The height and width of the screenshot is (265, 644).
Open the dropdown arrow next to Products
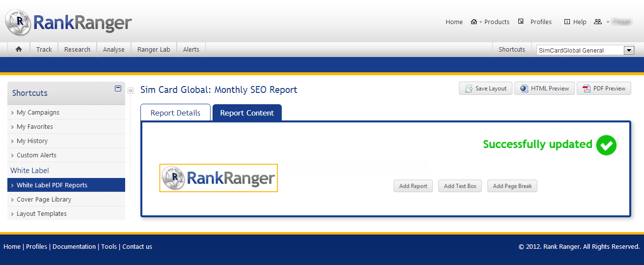pos(481,22)
